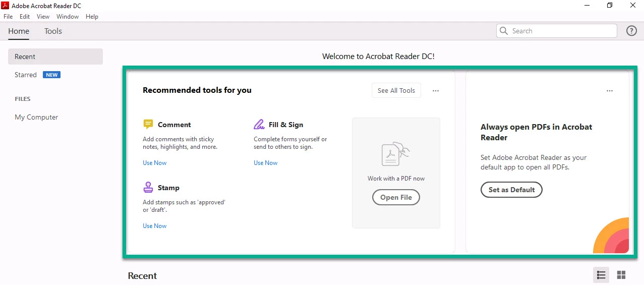Open My Computer under Files
Screen dimensions: 644x285
coord(36,117)
